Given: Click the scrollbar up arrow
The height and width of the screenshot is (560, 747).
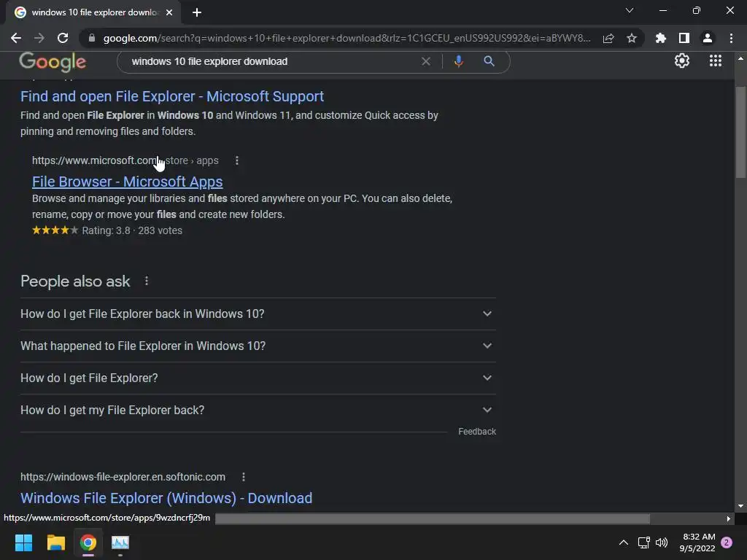Looking at the screenshot, I should tap(740, 58).
